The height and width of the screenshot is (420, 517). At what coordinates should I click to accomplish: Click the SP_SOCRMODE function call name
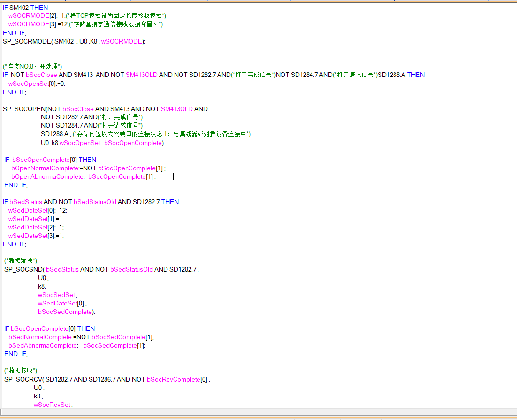27,41
